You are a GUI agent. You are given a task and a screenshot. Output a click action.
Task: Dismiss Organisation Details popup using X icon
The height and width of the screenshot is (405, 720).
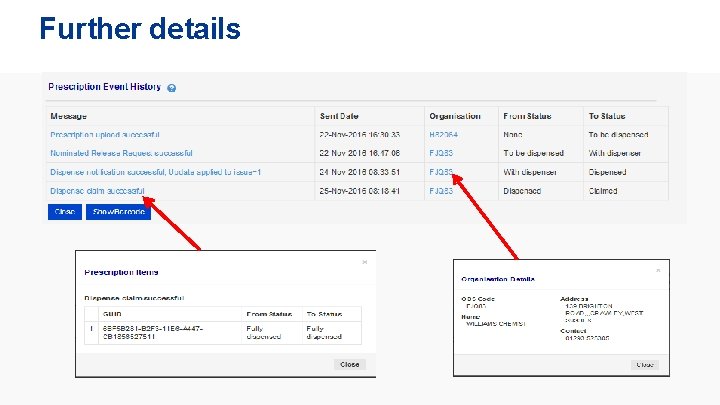coord(658,270)
